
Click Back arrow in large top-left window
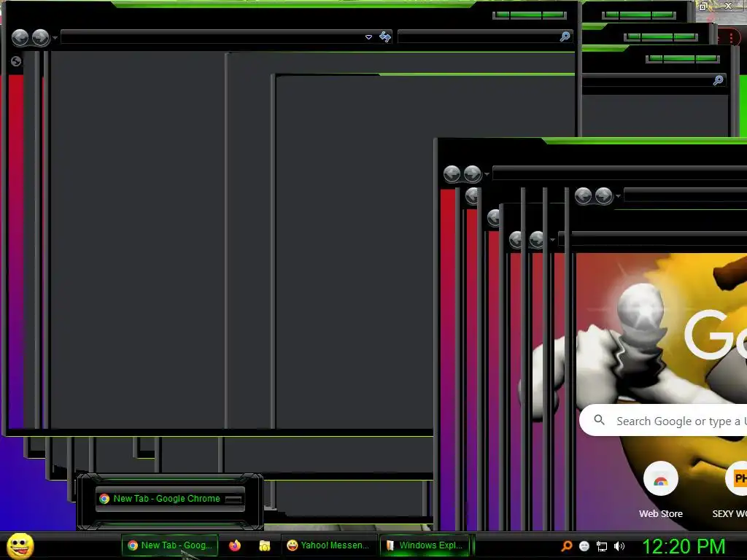20,37
